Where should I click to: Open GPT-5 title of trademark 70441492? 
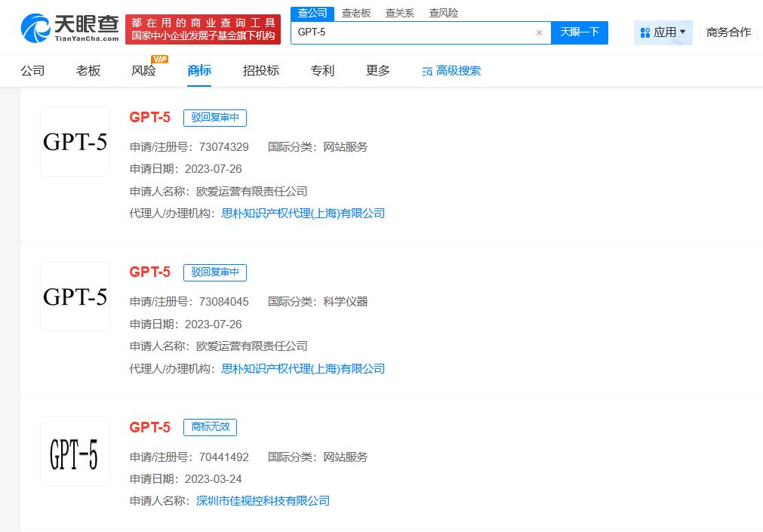point(150,427)
